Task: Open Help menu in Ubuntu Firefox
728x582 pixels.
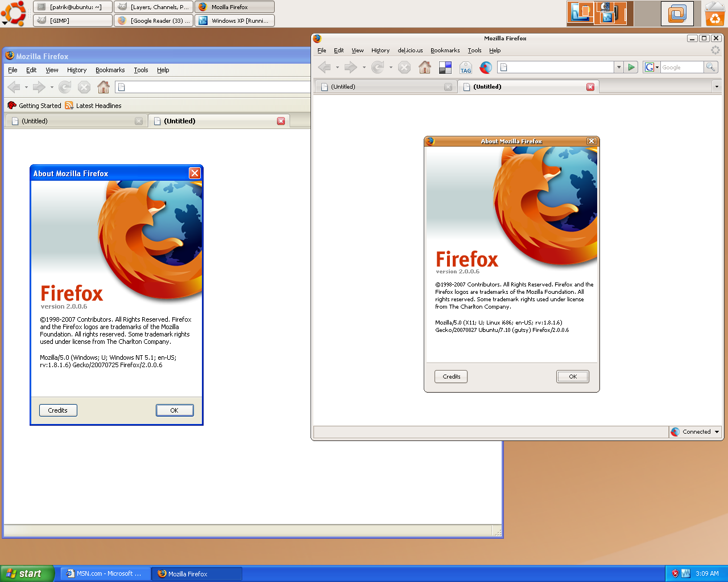Action: (495, 51)
